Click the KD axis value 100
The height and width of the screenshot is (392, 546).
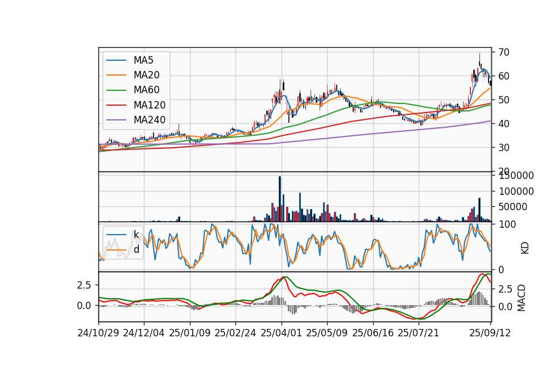click(x=507, y=225)
